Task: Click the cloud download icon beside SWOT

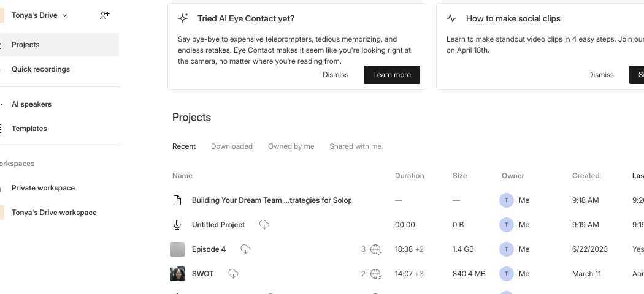Action: pyautogui.click(x=233, y=274)
